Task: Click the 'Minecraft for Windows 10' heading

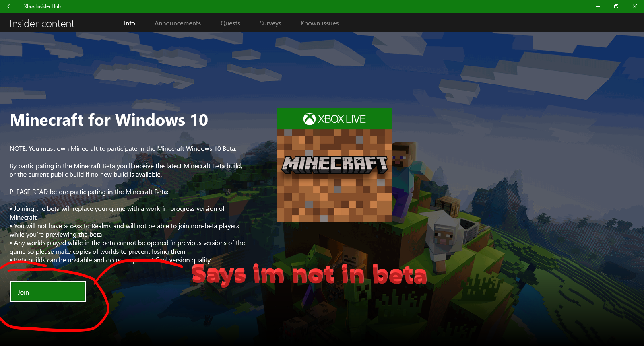Action: (109, 120)
